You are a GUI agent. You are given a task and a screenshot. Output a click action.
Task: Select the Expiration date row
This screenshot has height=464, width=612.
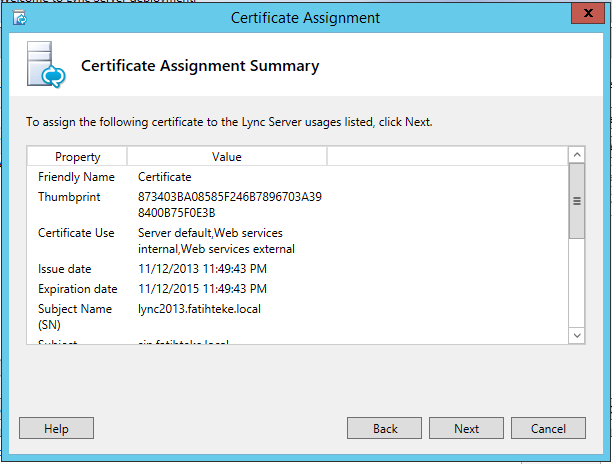click(297, 289)
